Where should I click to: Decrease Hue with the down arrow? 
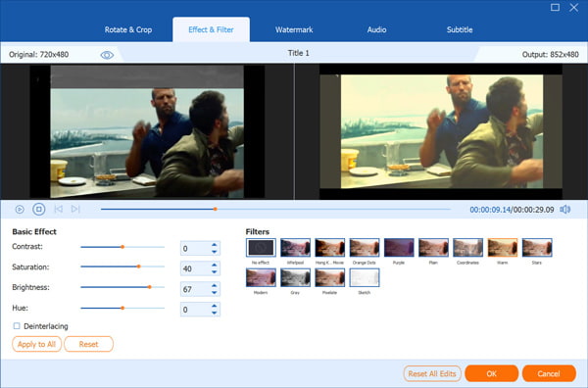[214, 313]
